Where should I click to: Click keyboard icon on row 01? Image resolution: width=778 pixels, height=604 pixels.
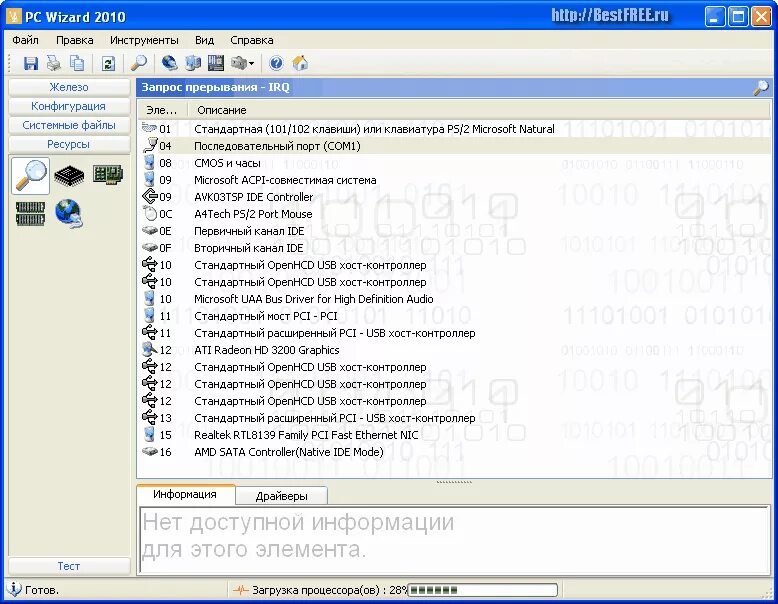coord(149,128)
